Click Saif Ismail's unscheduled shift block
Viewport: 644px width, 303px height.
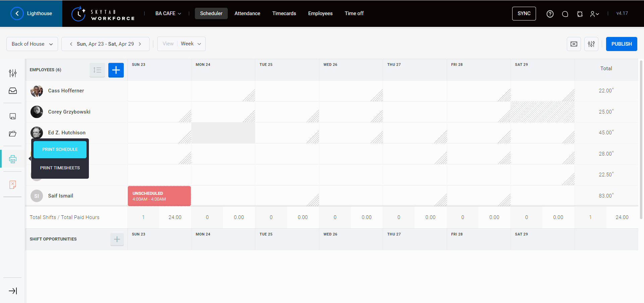(x=159, y=196)
